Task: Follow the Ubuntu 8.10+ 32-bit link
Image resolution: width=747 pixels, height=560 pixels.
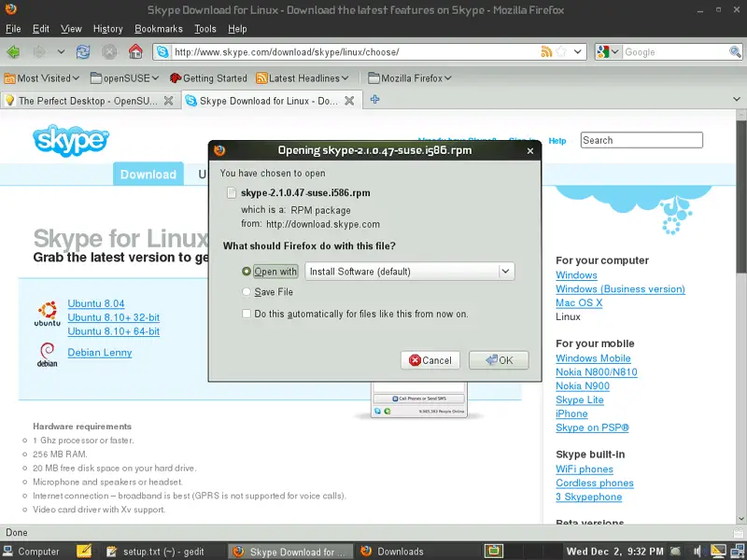Action: click(113, 317)
